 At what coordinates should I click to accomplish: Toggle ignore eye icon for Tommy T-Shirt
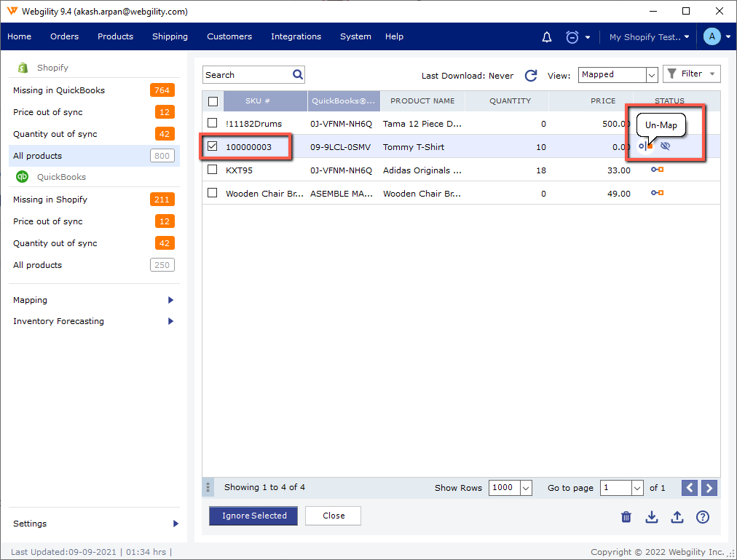(665, 146)
